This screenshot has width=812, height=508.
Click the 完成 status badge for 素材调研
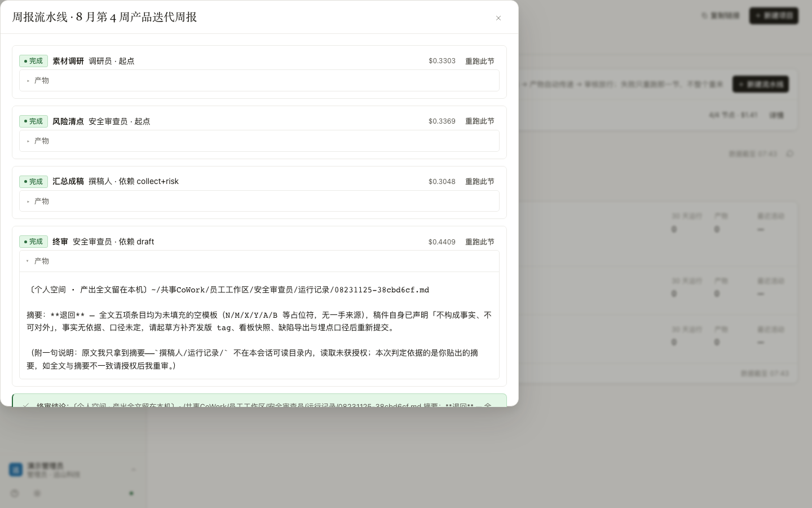pos(33,61)
